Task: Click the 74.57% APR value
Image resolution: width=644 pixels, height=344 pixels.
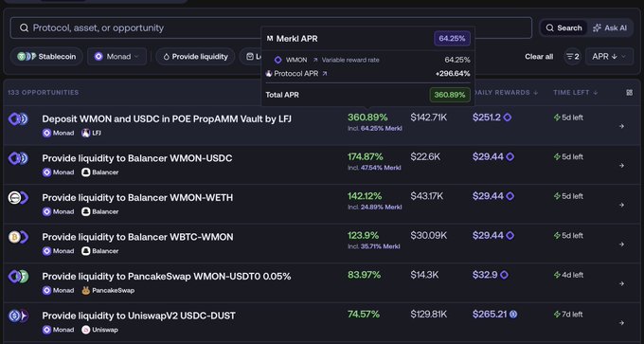Action: [x=364, y=314]
